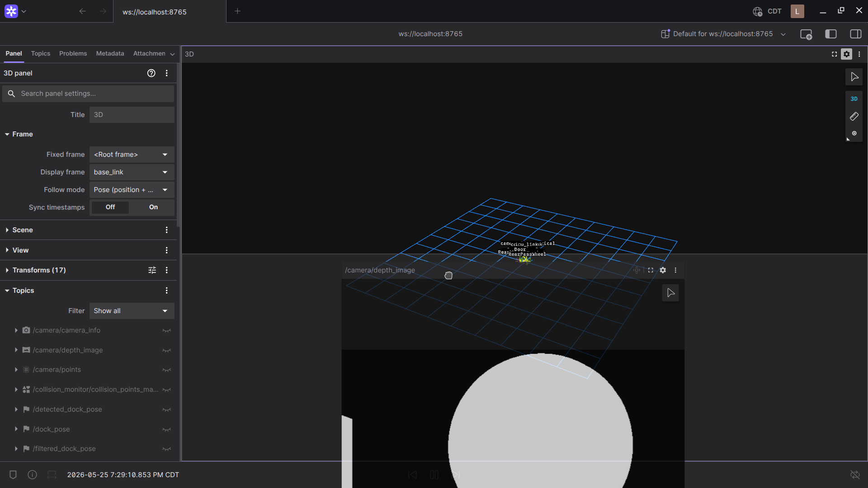
Task: Click the Search panel settings field
Action: 88,94
